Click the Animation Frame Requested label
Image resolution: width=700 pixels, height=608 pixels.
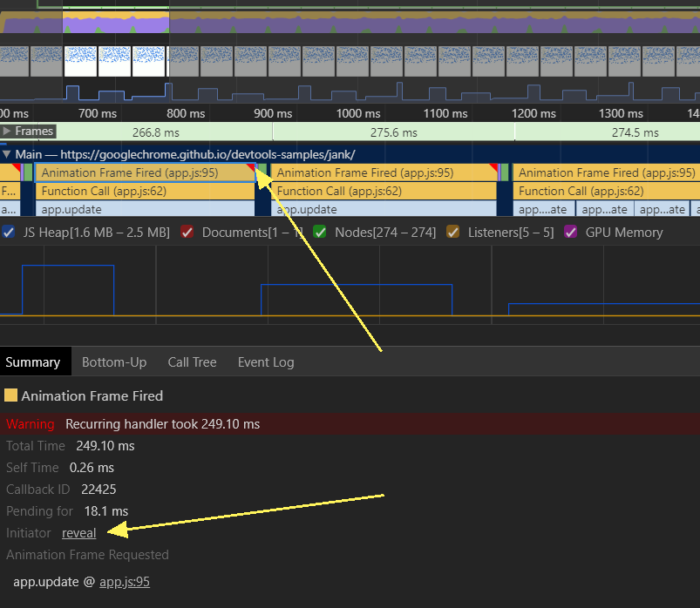pos(87,555)
